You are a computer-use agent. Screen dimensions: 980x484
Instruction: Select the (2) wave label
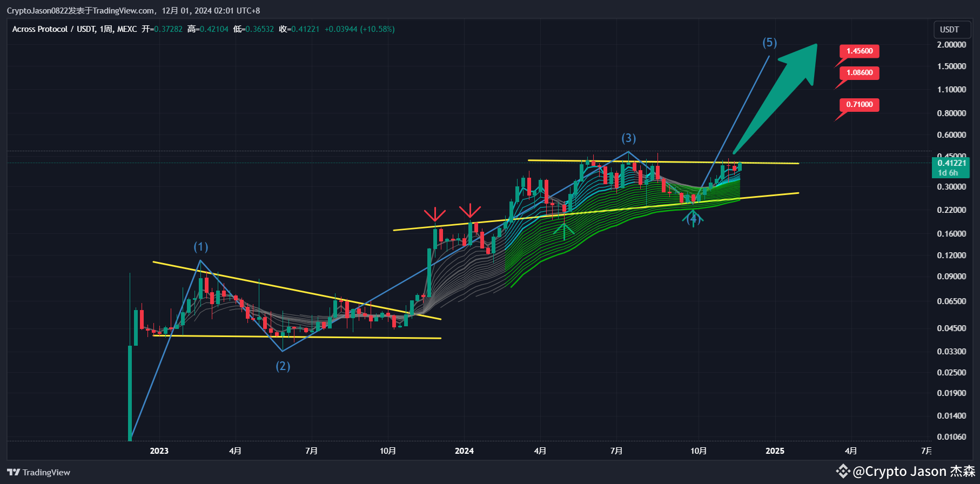(x=283, y=366)
